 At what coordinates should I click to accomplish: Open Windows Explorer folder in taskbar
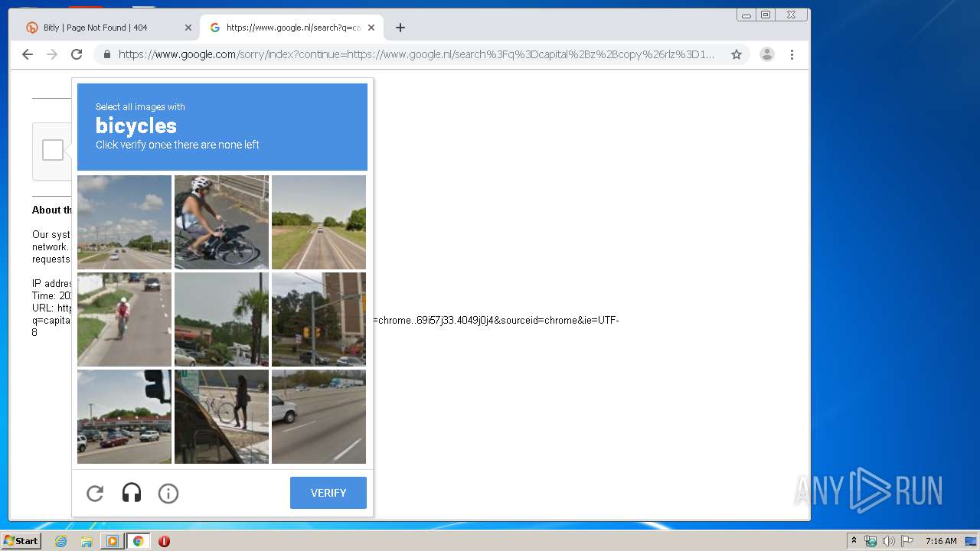(x=87, y=541)
